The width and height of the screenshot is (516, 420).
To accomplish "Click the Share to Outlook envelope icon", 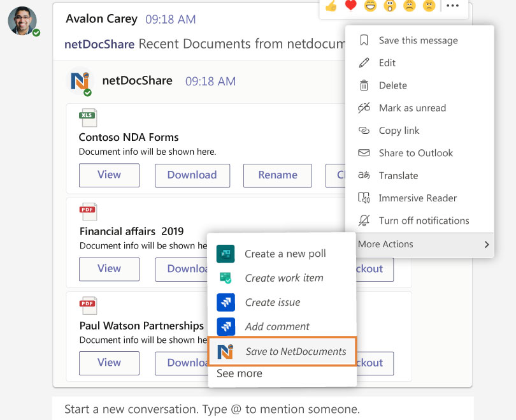I will 364,153.
